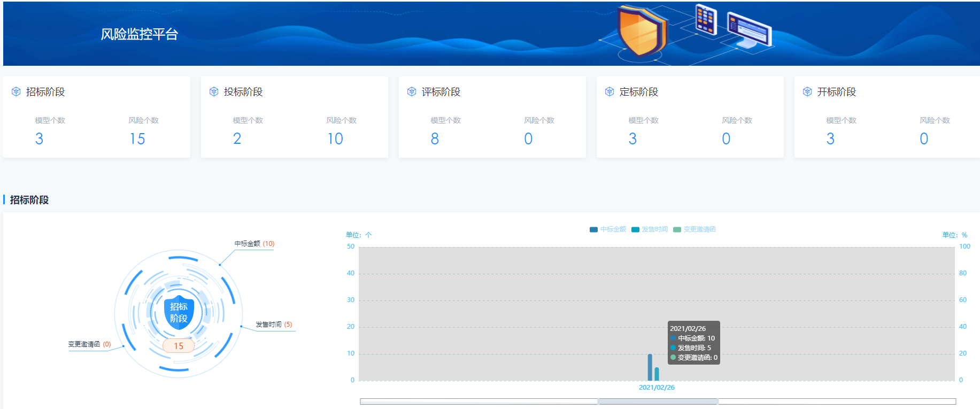Click the orange 15 badge under the shield
The image size is (980, 409).
(x=179, y=346)
